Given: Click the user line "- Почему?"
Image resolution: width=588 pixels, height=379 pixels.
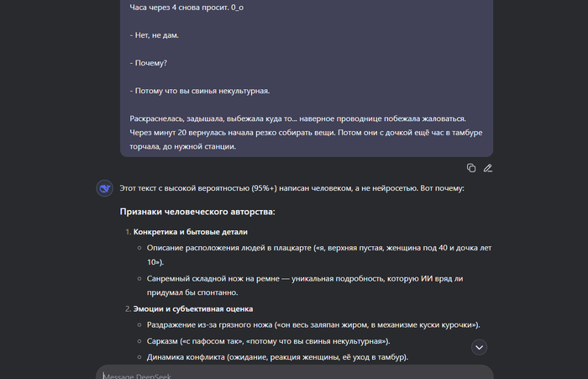Looking at the screenshot, I should [148, 63].
